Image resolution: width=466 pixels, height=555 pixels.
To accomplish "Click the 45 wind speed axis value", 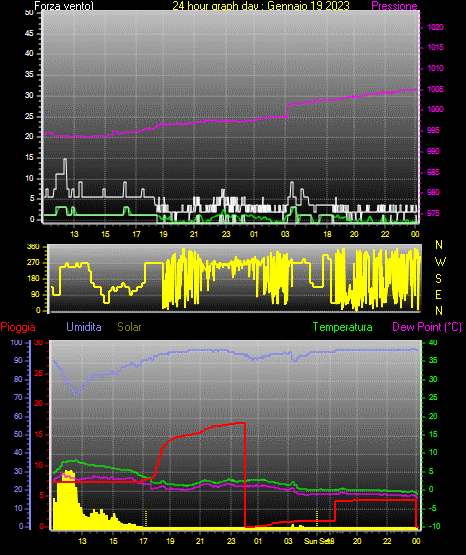I will (29, 33).
